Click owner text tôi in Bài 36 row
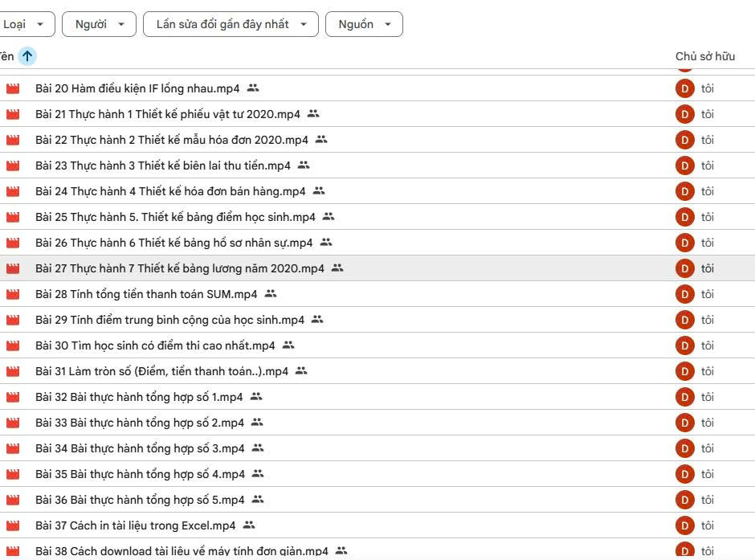Screen dimensions: 755x560 [708, 500]
